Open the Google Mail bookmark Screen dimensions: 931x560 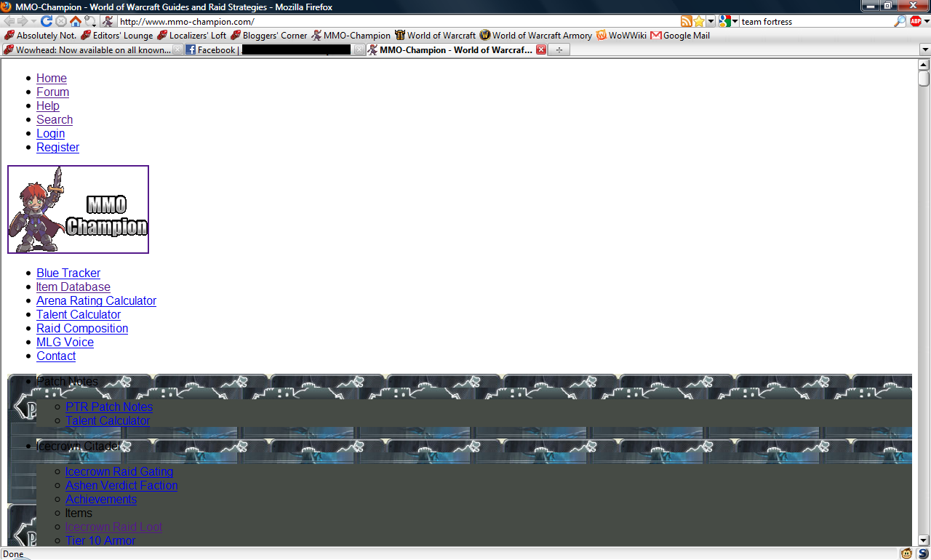point(680,35)
